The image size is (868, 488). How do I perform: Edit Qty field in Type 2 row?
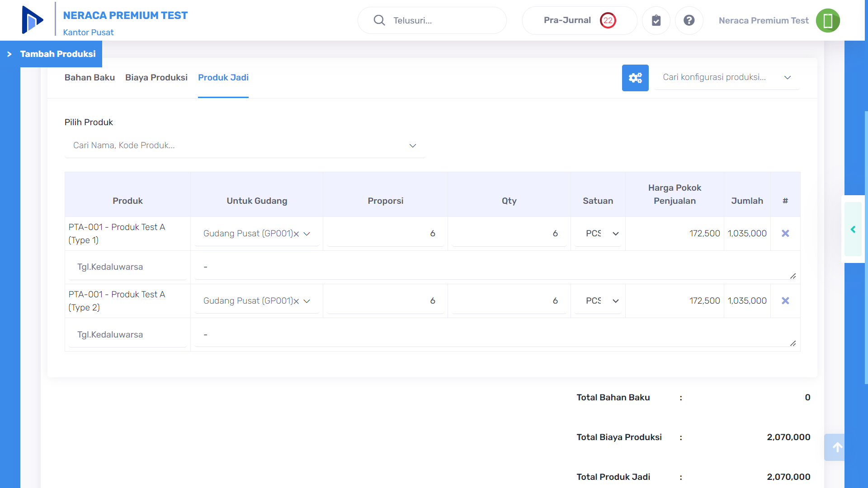(509, 301)
